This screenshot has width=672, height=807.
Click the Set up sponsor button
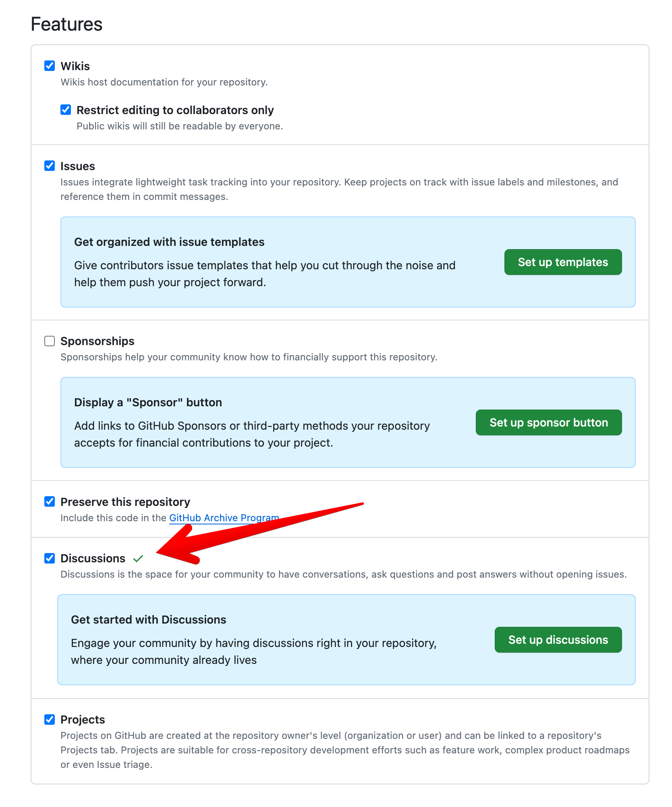tap(548, 422)
